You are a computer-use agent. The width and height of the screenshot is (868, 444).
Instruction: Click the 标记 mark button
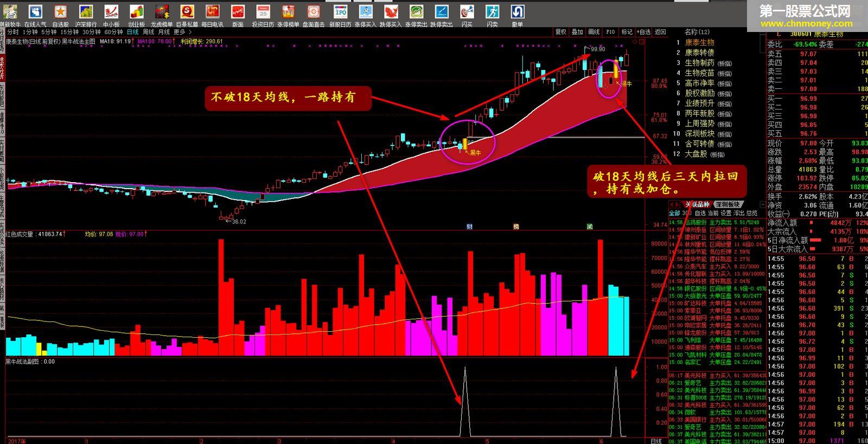(x=627, y=32)
